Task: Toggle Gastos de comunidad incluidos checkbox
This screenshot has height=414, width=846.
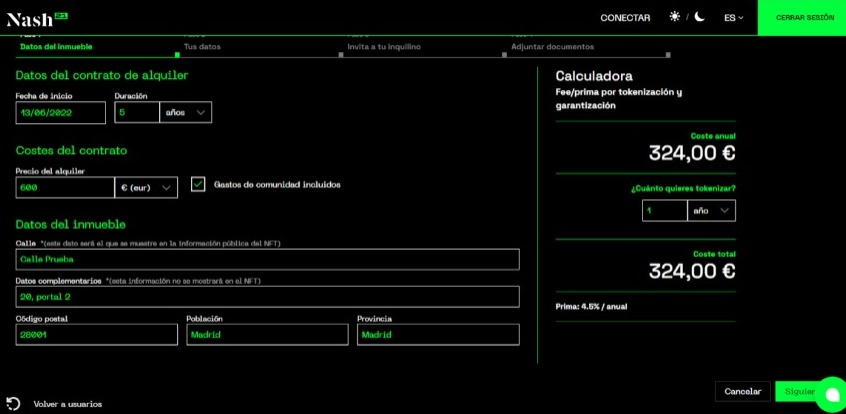Action: [x=198, y=184]
